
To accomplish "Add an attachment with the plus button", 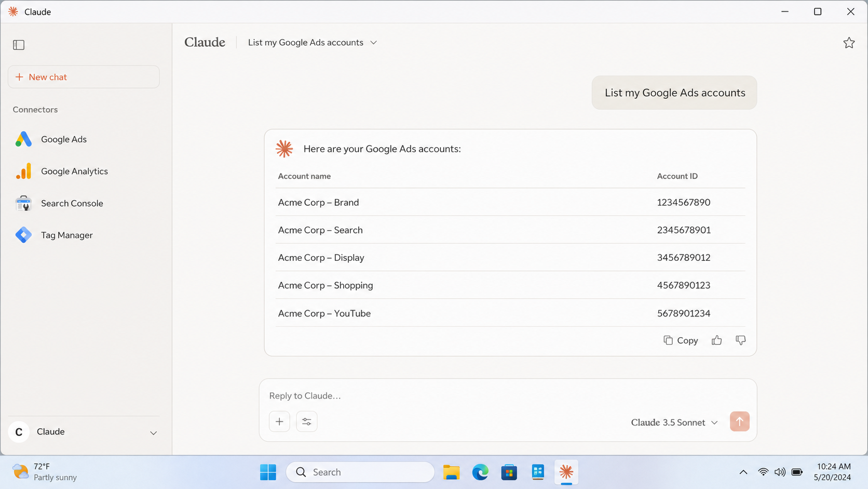I will coord(279,421).
